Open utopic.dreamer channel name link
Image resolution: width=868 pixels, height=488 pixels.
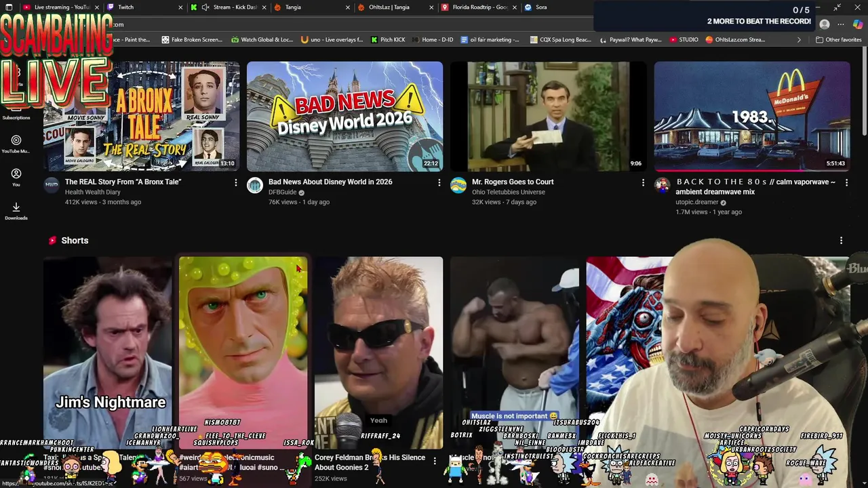coord(696,202)
